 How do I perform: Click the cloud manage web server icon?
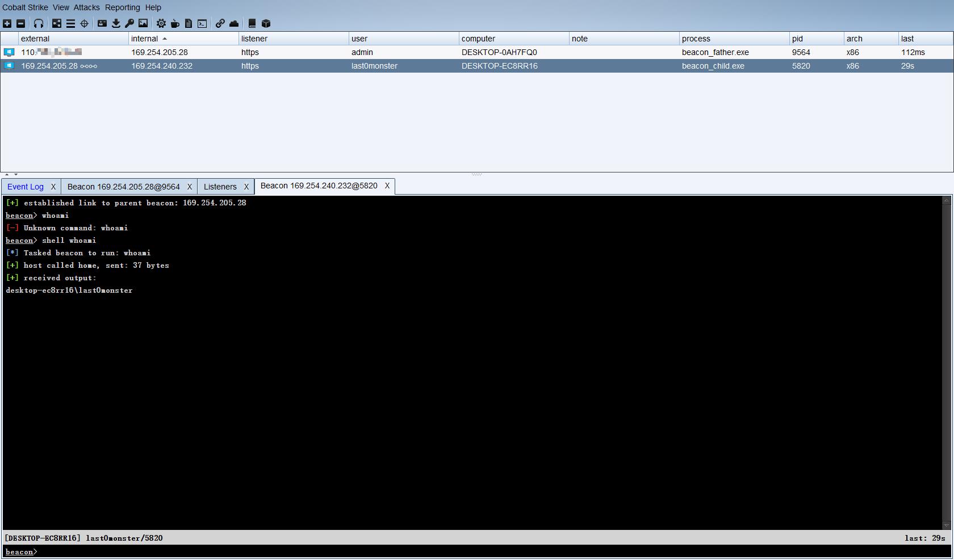(x=234, y=23)
